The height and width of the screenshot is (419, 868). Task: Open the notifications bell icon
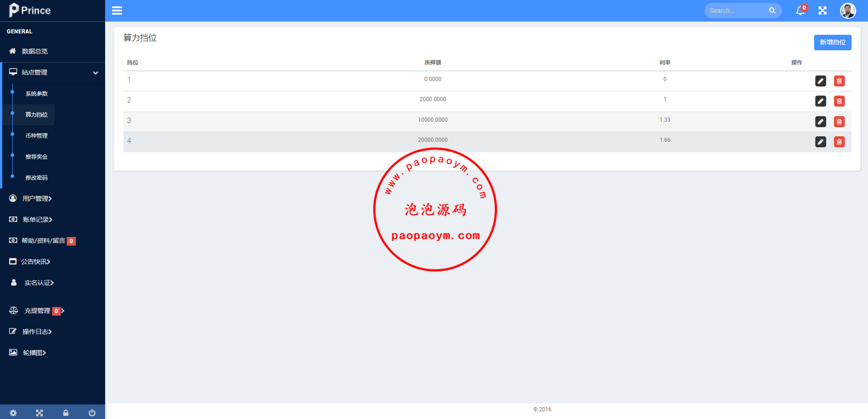coord(800,11)
